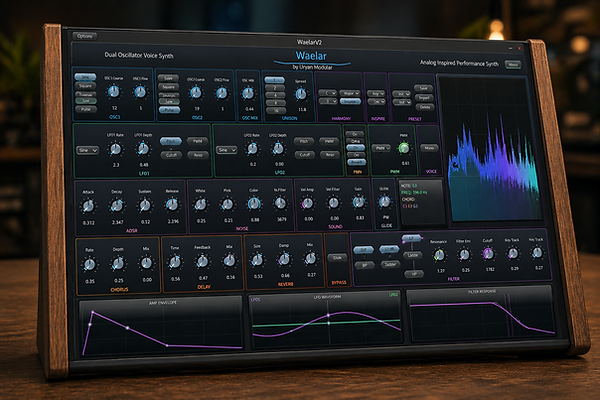600x400 pixels.
Task: Click the OSC1 Fine knob
Action: pyautogui.click(x=140, y=92)
